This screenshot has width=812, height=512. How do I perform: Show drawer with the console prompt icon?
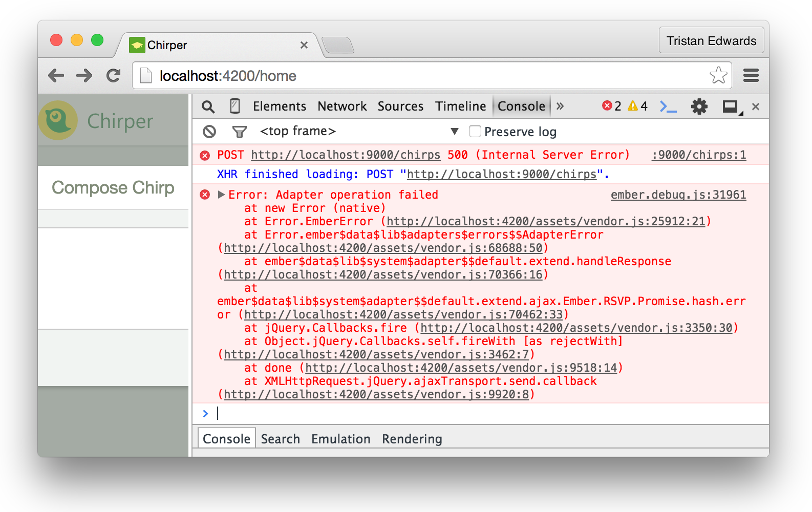coord(668,106)
